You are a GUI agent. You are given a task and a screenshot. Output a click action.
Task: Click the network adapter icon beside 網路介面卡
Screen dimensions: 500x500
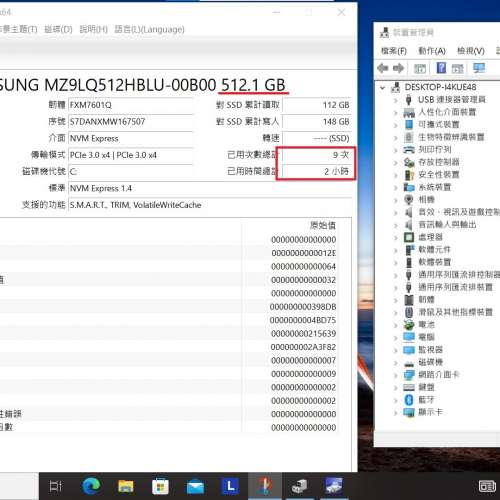coord(409,375)
